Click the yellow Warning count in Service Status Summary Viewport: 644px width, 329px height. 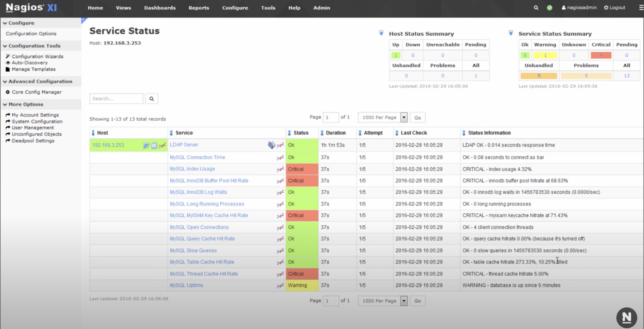[545, 55]
